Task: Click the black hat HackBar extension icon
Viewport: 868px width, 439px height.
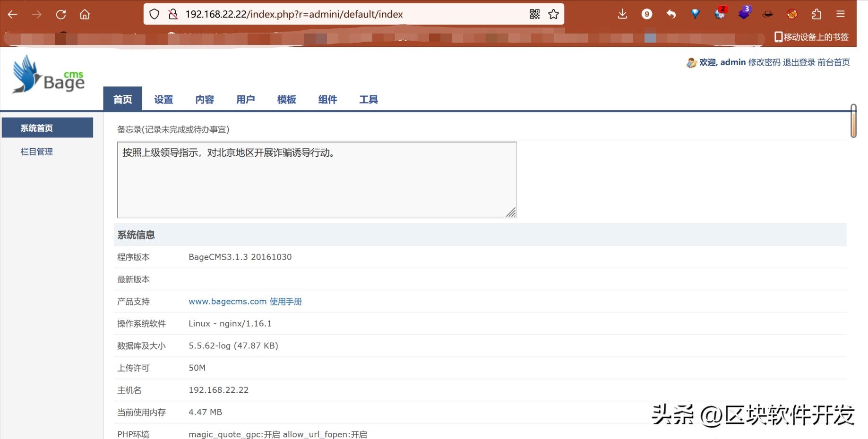Action: tap(766, 14)
